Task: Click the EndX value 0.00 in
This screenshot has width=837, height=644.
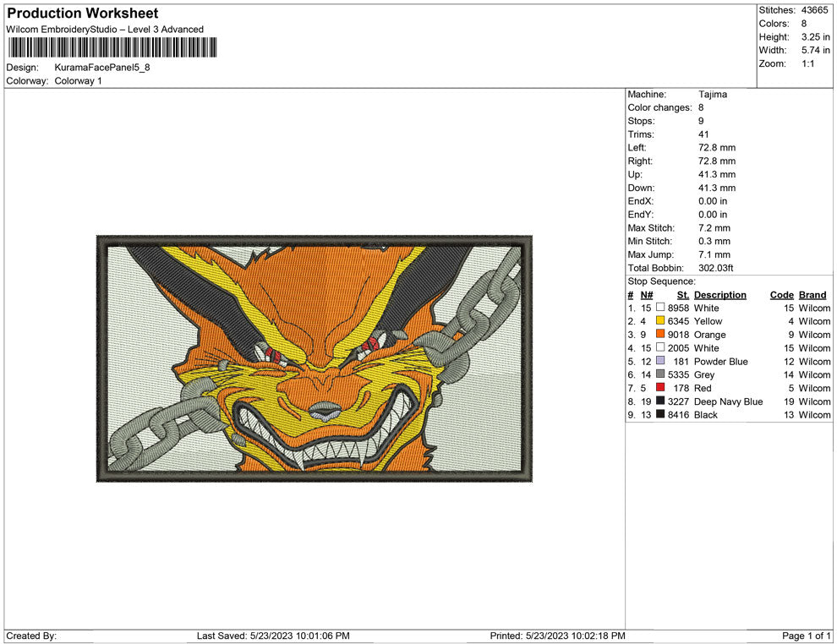Action: 713,201
